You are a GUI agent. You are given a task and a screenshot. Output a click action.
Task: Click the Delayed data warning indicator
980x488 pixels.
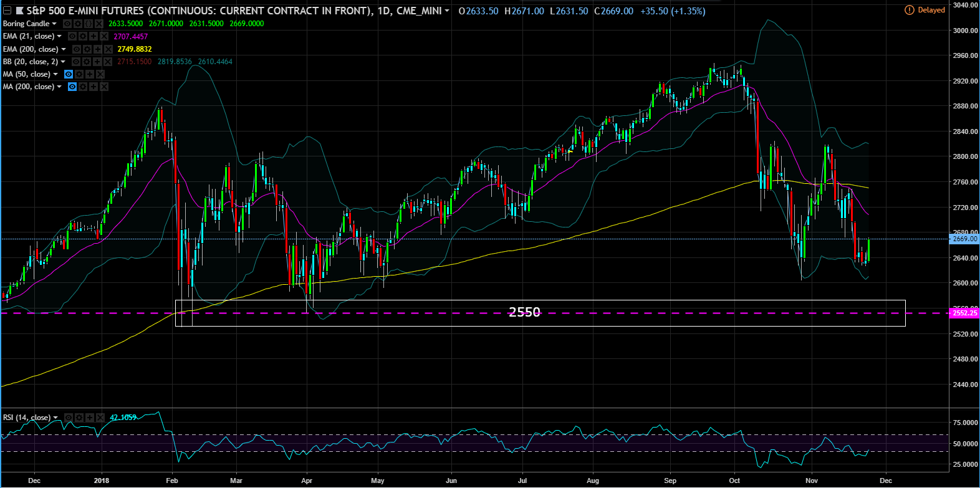pyautogui.click(x=925, y=10)
